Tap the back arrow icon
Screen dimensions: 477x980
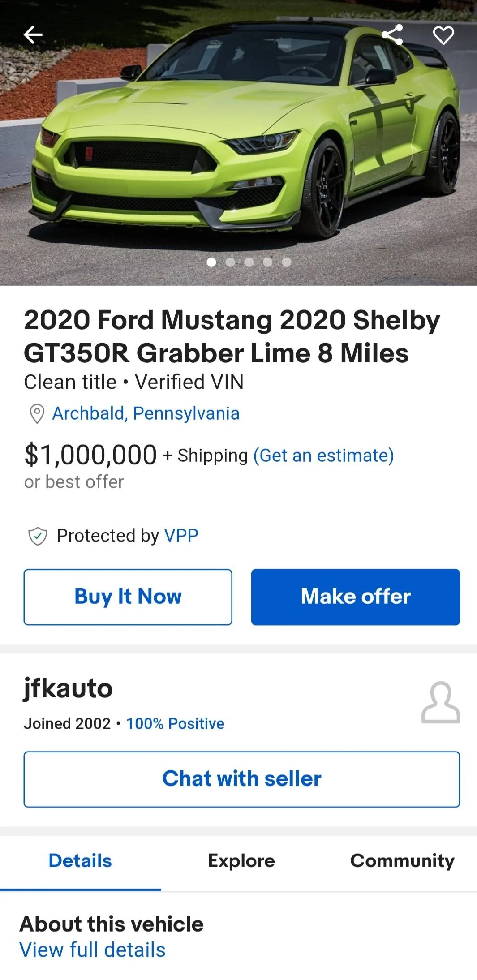coord(33,35)
